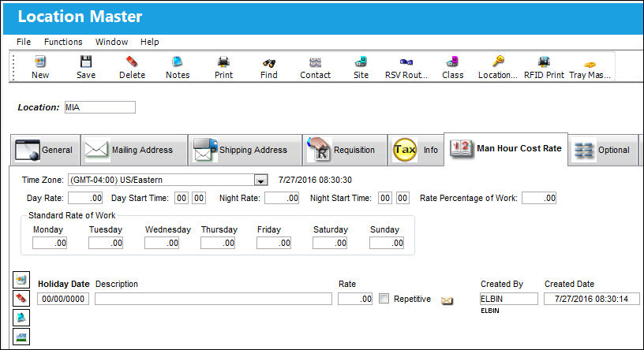Click the Day Rate field
This screenshot has height=350, width=644.
[85, 198]
